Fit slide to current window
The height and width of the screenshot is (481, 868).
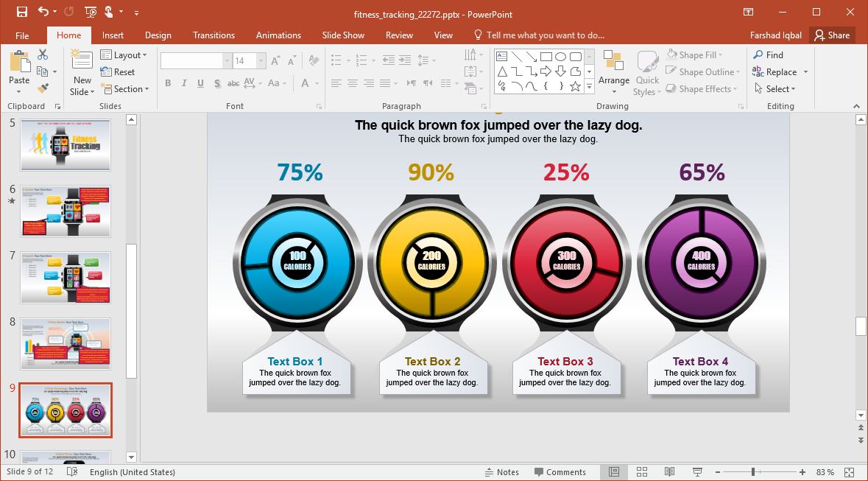tap(849, 472)
